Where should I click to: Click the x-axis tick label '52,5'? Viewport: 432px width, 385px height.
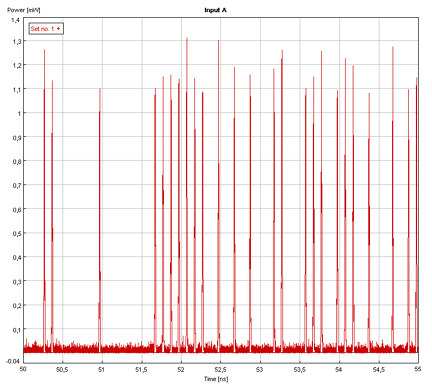220,369
